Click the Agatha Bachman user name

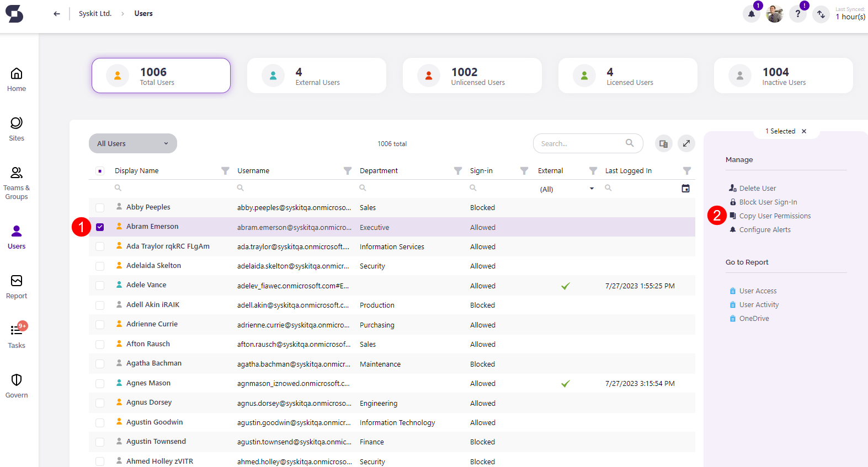[x=154, y=363]
